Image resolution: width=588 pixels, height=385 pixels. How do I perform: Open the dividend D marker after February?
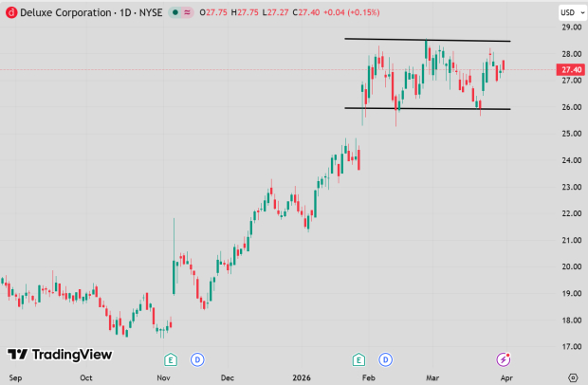[386, 358]
